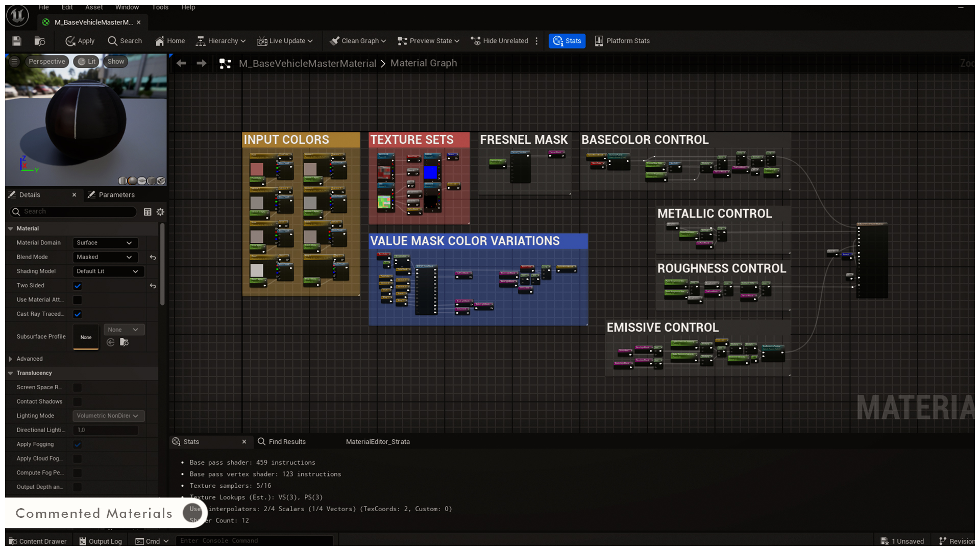The height and width of the screenshot is (551, 980).
Task: Open the material asset Search
Action: point(124,41)
